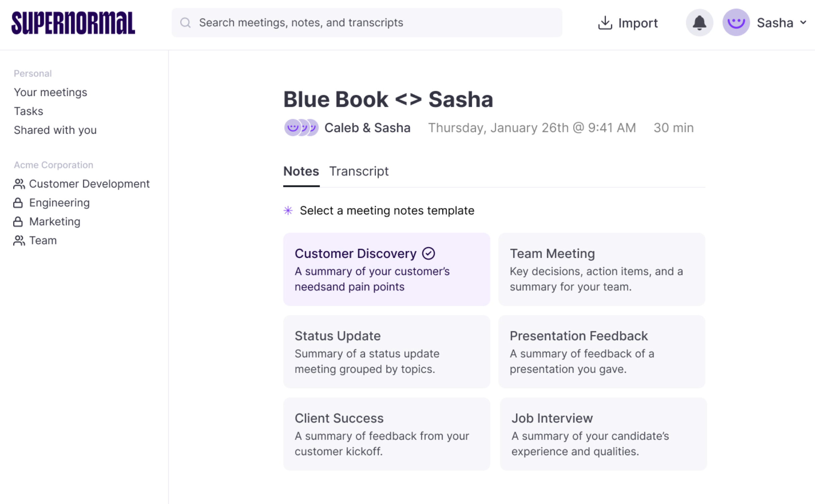The height and width of the screenshot is (504, 815).
Task: Click the Marketing lock icon
Action: point(18,222)
